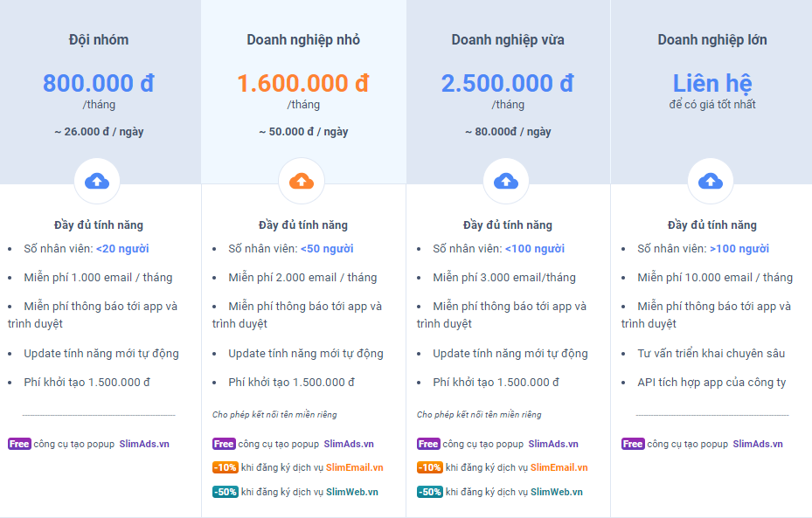Open SlimWeb.vn link in Doanh nghiệp nhỏ column

pyautogui.click(x=352, y=492)
